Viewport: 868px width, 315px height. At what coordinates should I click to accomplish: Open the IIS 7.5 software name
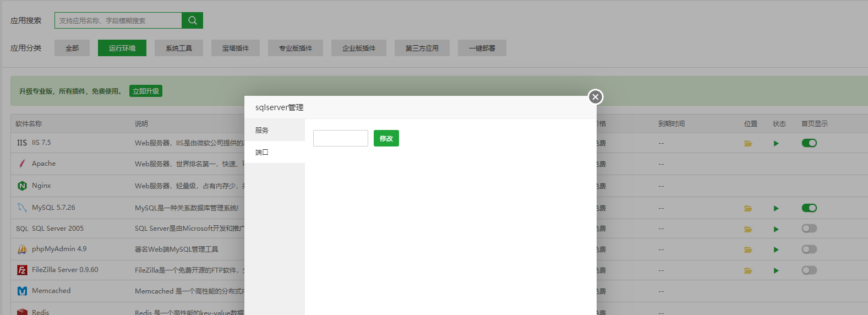[41, 143]
